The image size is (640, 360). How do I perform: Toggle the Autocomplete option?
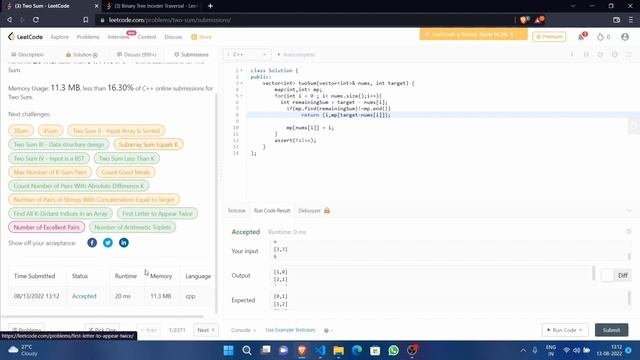pyautogui.click(x=296, y=54)
